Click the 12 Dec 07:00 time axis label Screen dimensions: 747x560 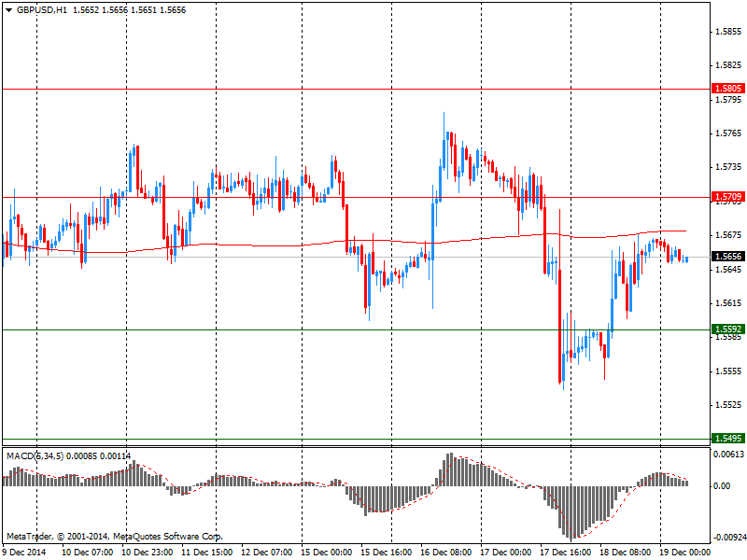pyautogui.click(x=267, y=552)
